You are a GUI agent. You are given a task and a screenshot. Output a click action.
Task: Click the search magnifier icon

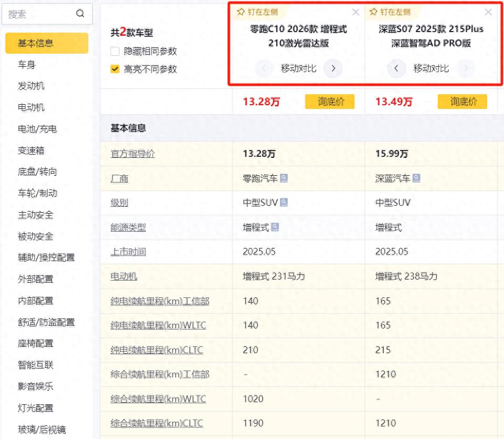point(80,14)
